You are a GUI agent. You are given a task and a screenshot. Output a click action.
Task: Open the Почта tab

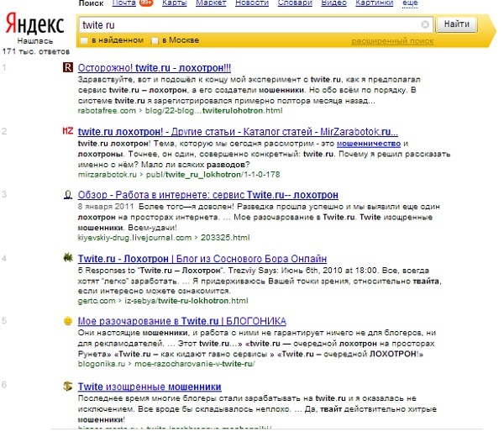124,3
